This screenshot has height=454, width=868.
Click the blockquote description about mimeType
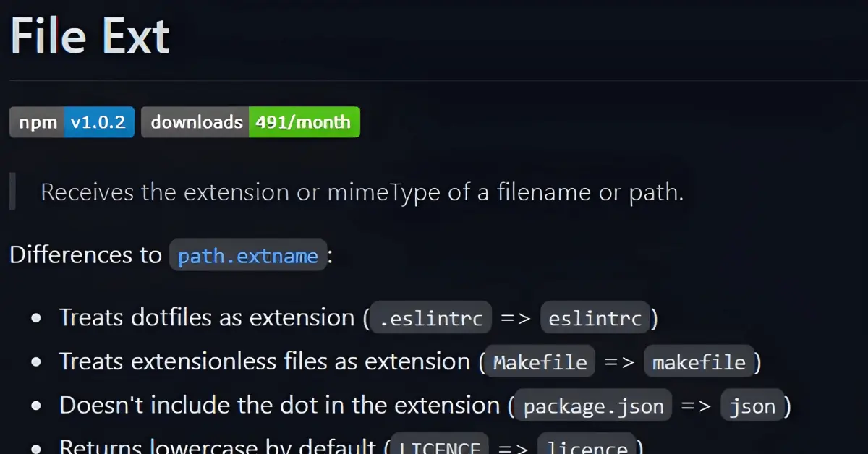pos(362,192)
